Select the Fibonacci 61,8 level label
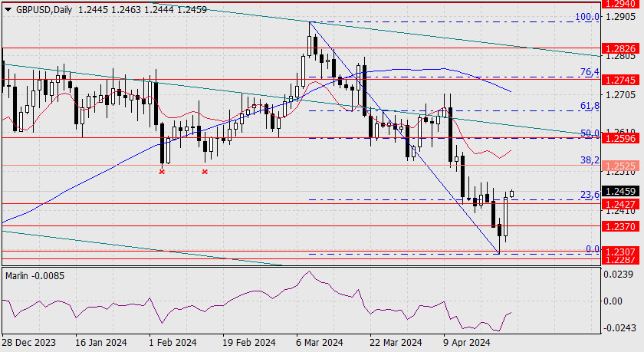 pyautogui.click(x=590, y=106)
